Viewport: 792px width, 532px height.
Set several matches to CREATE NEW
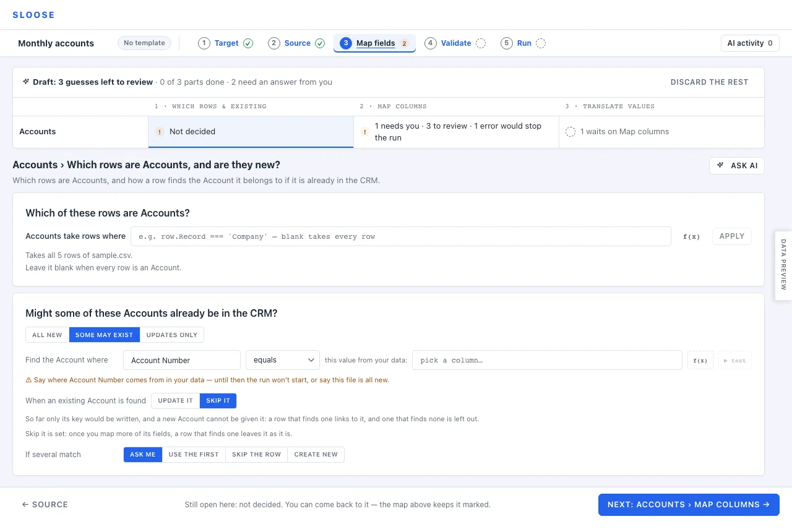316,455
